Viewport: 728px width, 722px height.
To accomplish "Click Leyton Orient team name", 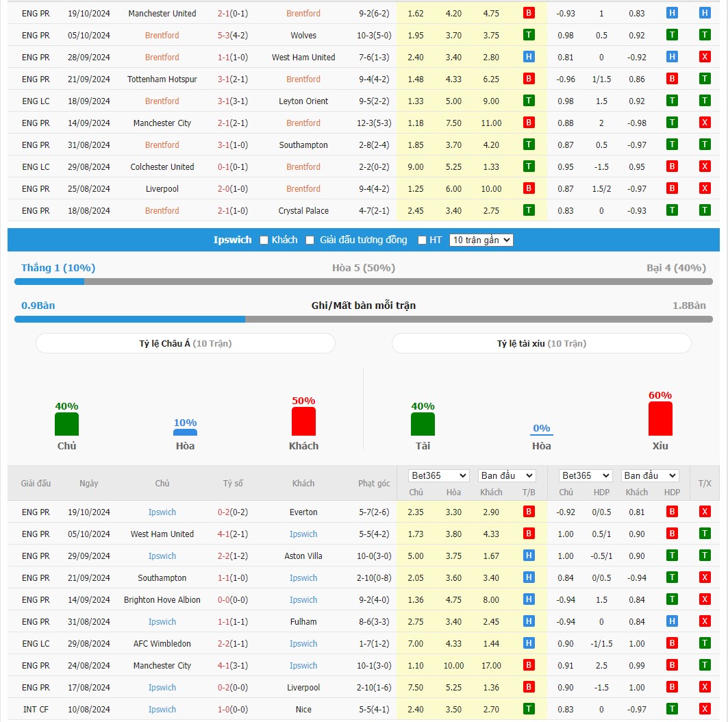I will (303, 101).
